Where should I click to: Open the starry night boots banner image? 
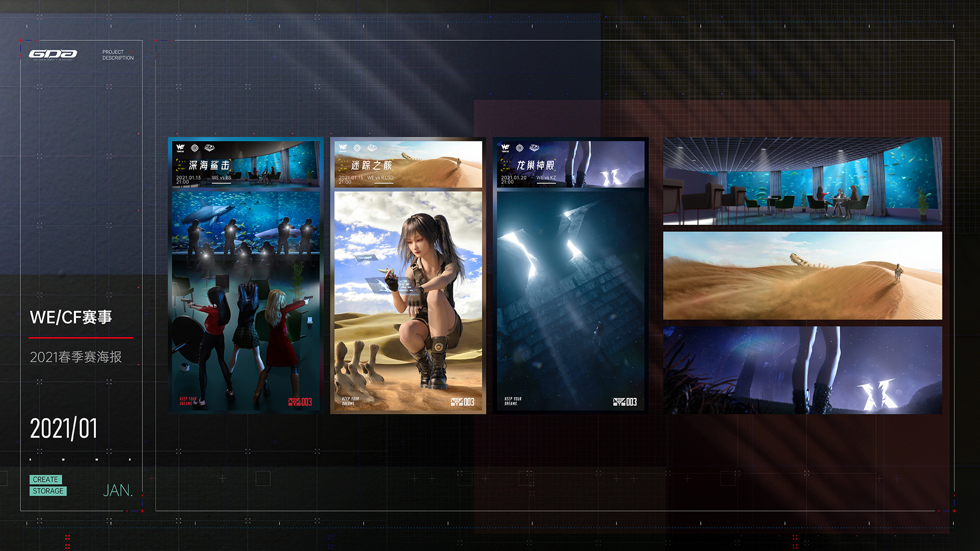802,370
